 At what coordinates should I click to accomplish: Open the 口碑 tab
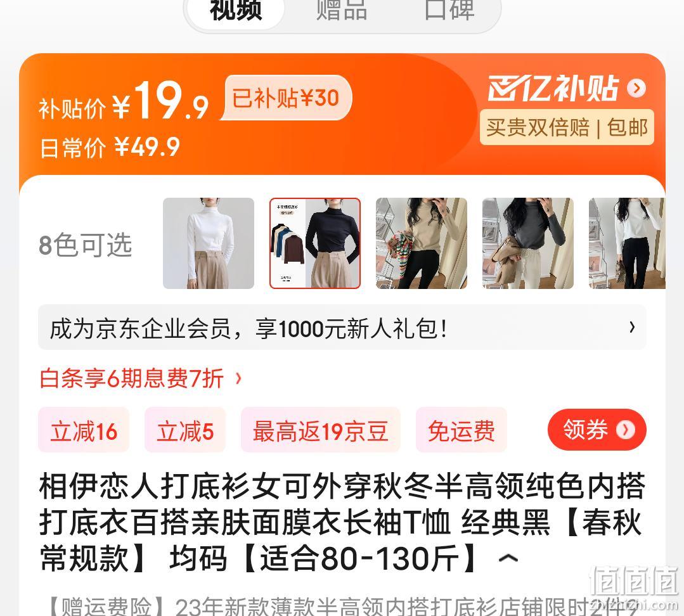point(449,11)
